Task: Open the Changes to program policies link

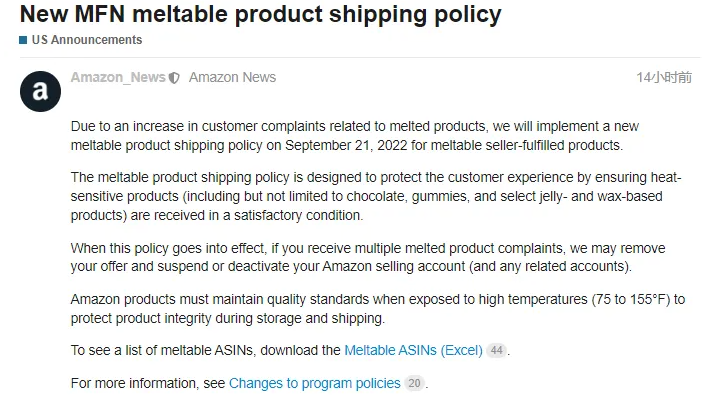Action: pos(315,383)
